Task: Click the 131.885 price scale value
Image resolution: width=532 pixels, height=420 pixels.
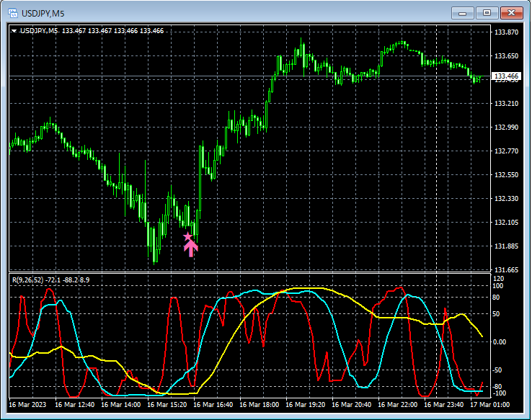Action: 506,246
